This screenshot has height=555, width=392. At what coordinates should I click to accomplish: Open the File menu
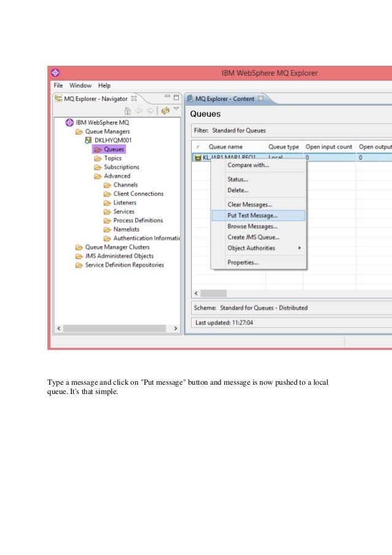pyautogui.click(x=58, y=85)
